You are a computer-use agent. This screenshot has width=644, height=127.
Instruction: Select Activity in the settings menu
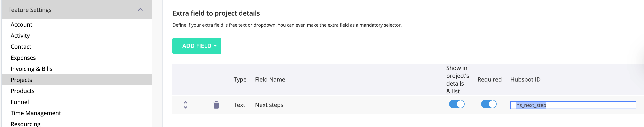pyautogui.click(x=20, y=36)
